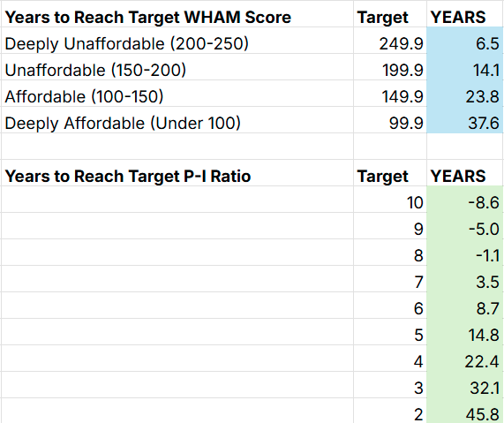Select the blue years cell 37.6
504x423 pixels.
coord(465,120)
